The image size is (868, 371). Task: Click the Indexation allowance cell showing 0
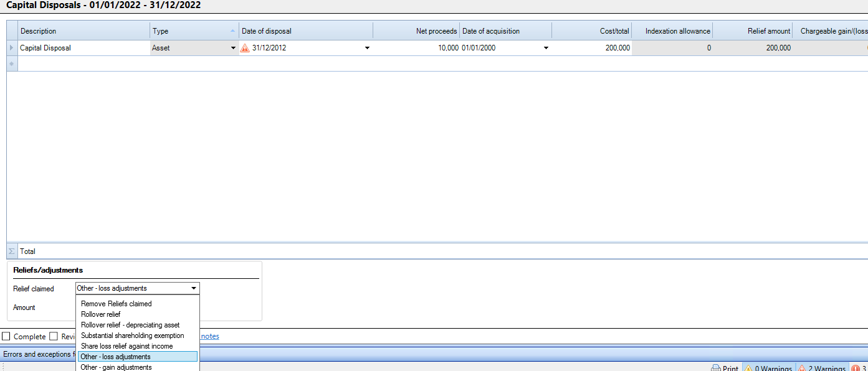pos(672,48)
